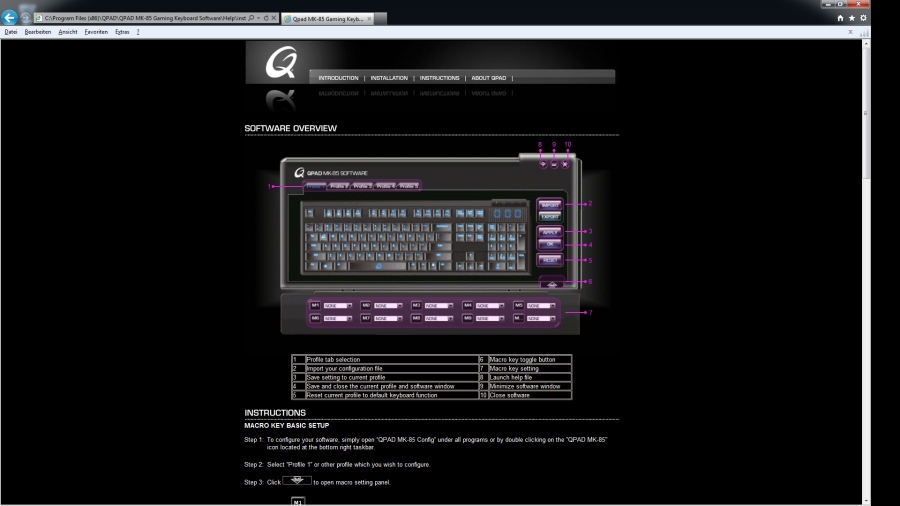The height and width of the screenshot is (506, 900).
Task: Click the vertical scrollbar thumb
Action: [x=866, y=114]
